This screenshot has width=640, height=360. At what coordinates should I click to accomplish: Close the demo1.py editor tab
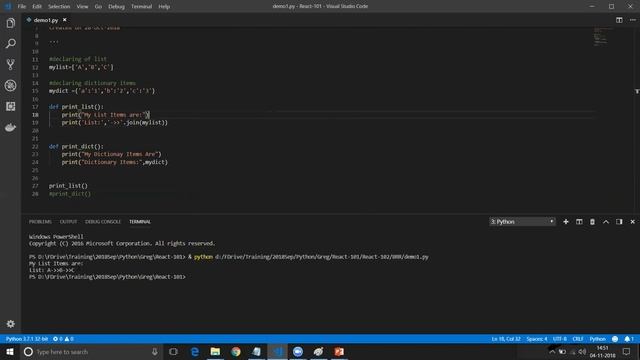(64, 20)
